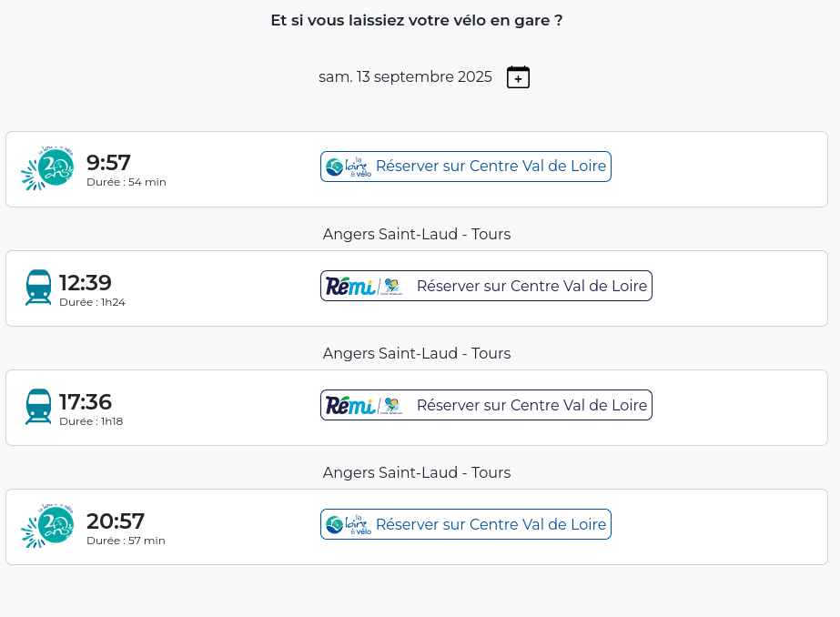Reserve the 9:57 trip on Centre Val de Loire
This screenshot has width=840, height=617.
(491, 167)
